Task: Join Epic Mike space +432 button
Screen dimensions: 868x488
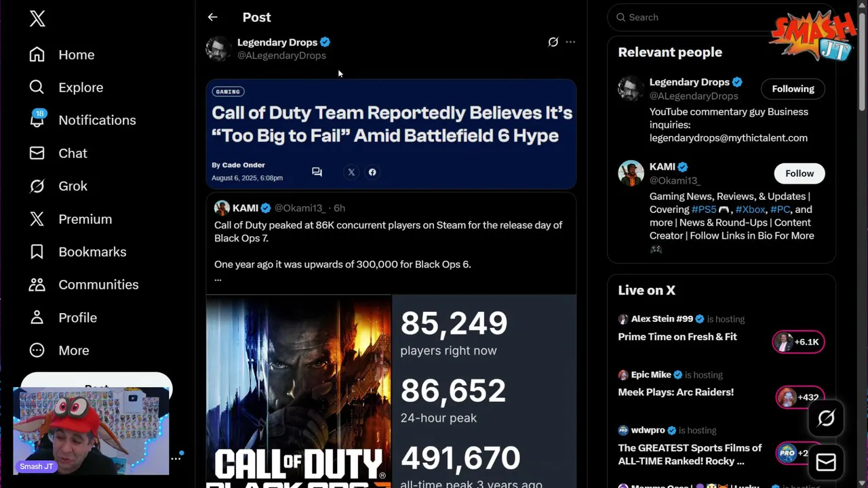Action: click(800, 398)
